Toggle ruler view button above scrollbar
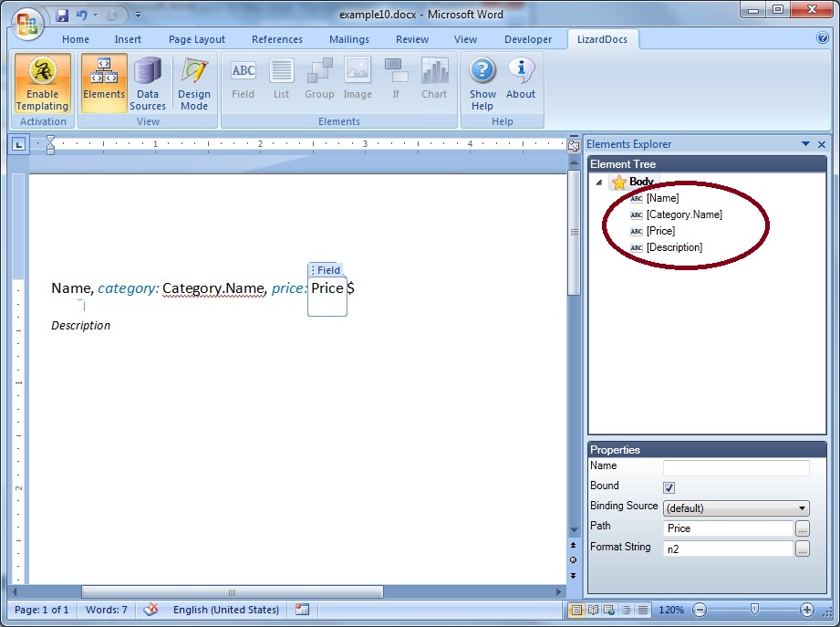This screenshot has height=627, width=840. [574, 146]
